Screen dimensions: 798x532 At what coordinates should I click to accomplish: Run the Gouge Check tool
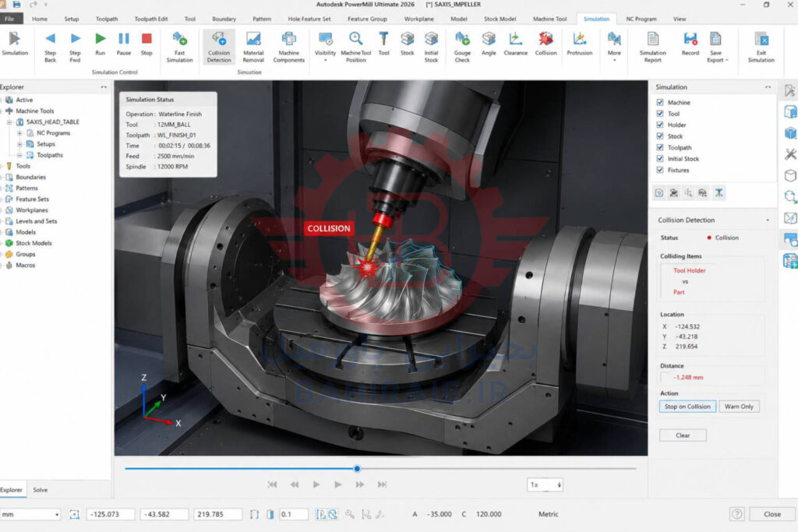tap(462, 47)
